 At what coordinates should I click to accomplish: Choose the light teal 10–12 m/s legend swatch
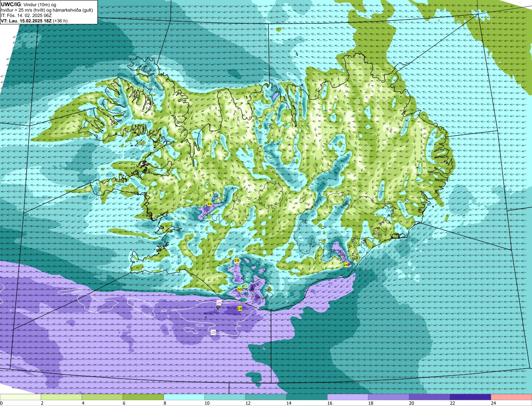coord(225,397)
